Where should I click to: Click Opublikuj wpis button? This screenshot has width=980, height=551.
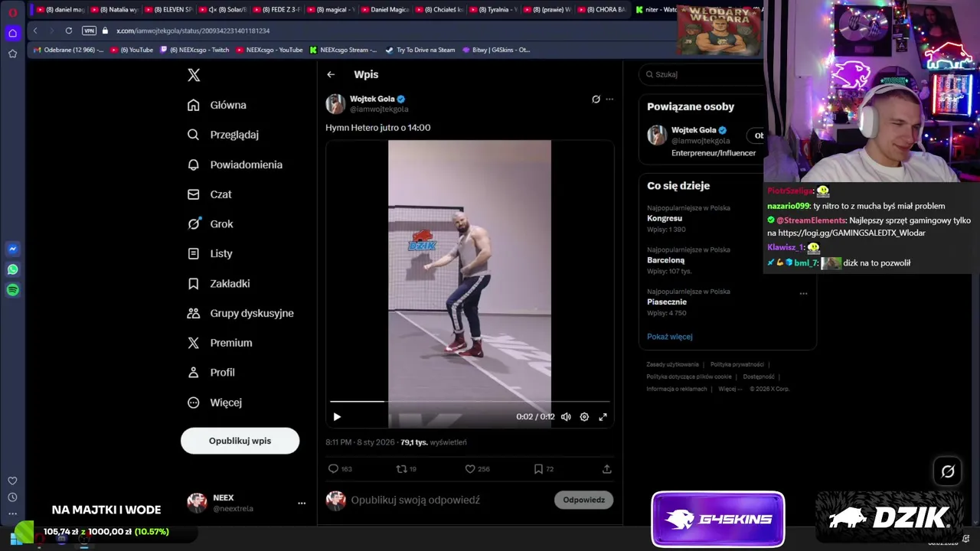[x=240, y=441]
